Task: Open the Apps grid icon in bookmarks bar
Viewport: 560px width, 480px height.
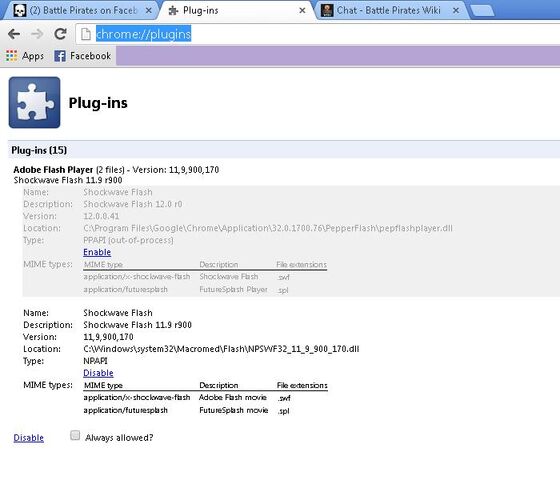Action: (x=11, y=56)
